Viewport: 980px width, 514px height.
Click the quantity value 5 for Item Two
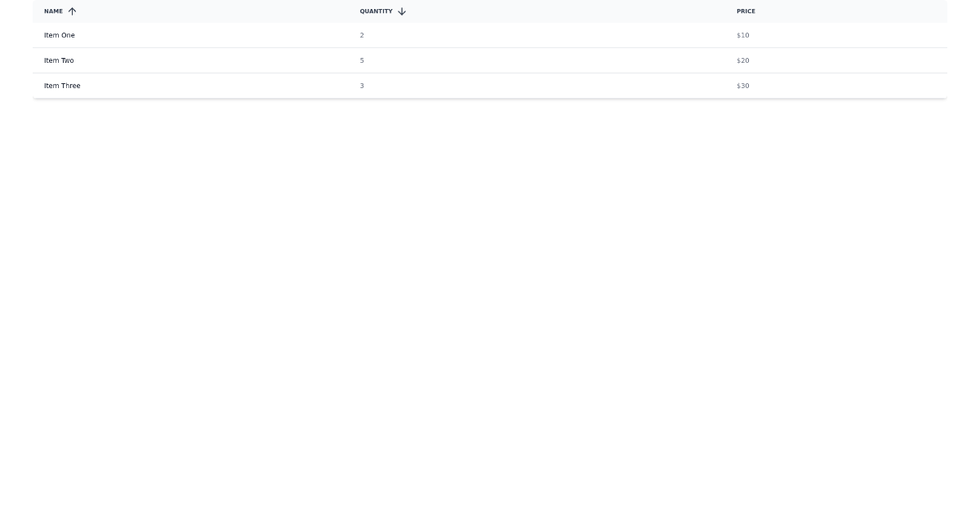361,60
